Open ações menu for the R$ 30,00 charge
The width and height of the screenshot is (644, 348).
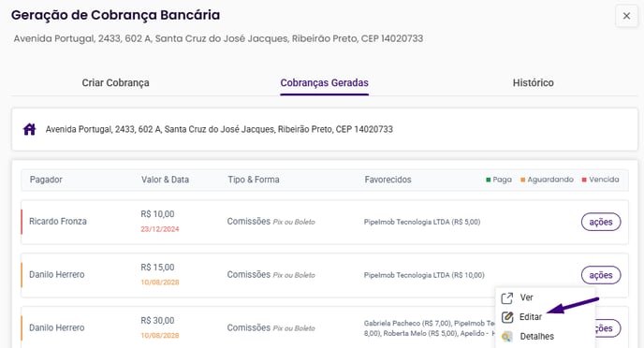coord(607,328)
